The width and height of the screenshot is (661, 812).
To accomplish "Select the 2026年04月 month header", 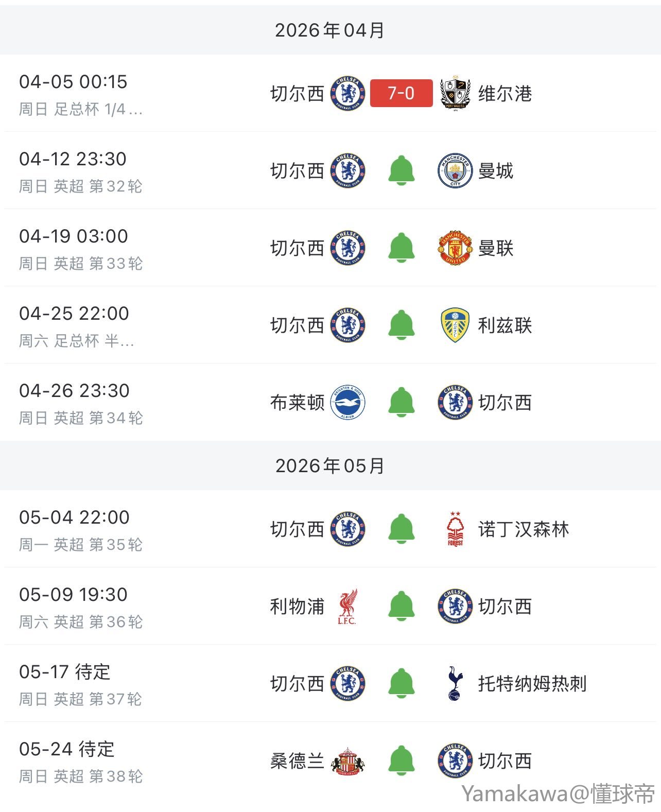I will tap(330, 30).
